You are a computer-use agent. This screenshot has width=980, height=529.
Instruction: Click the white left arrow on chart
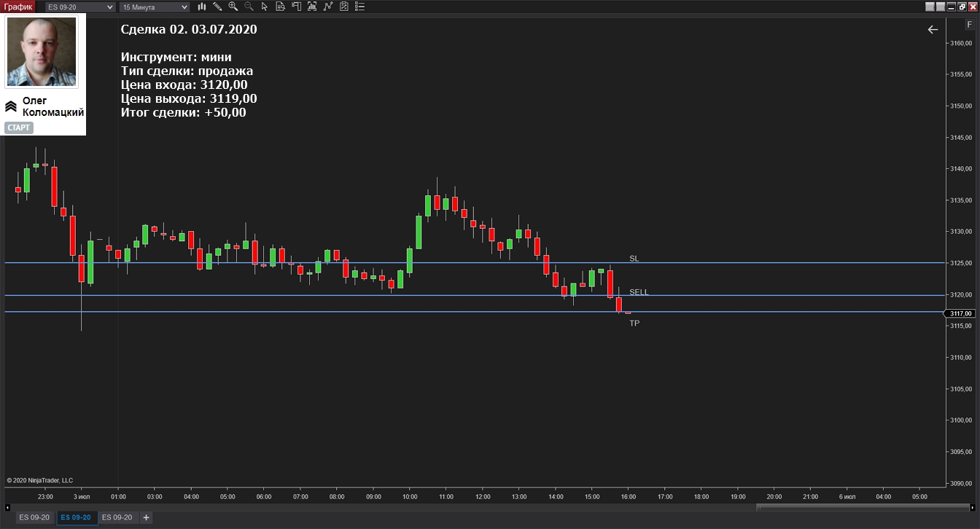933,30
